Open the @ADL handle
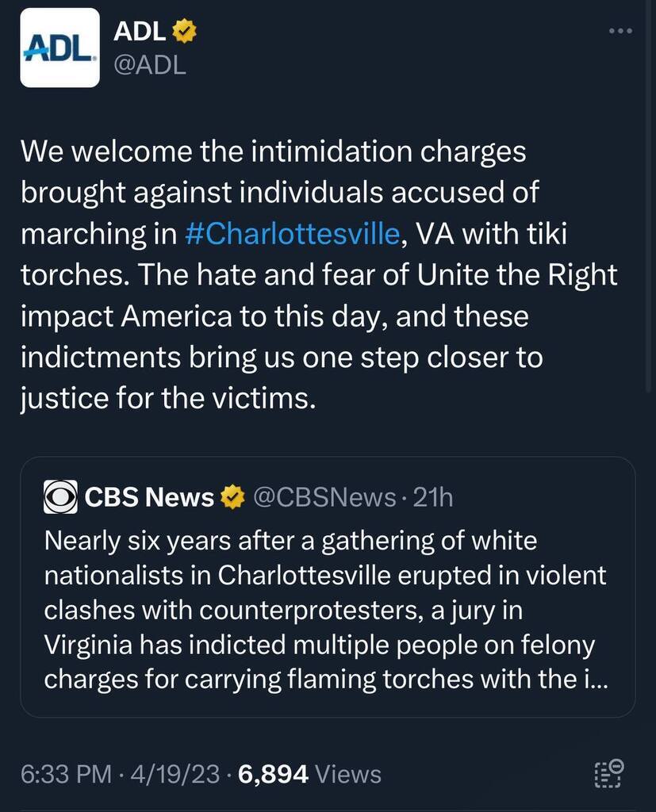The image size is (656, 812). [x=150, y=64]
